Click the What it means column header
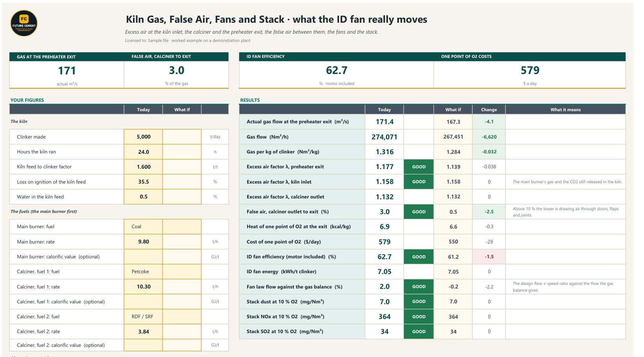Viewport: 644px width, 357px height. [565, 110]
